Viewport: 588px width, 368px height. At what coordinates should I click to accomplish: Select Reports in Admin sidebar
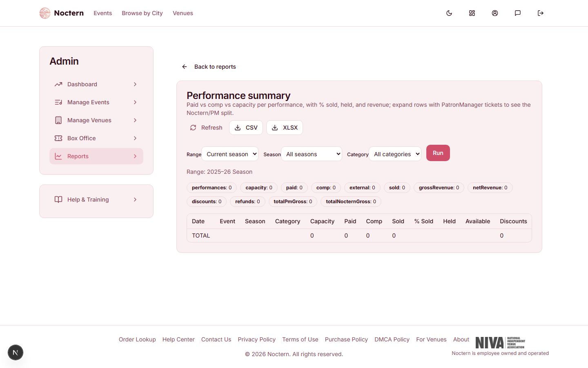pos(96,156)
